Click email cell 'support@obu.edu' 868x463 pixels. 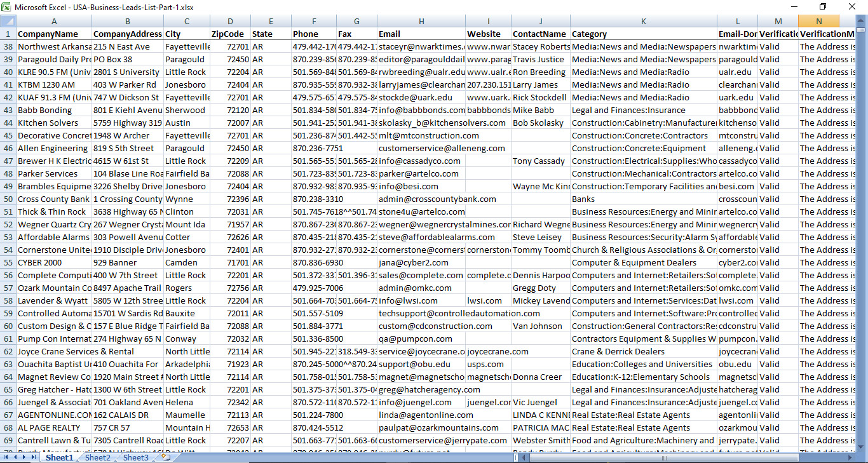click(x=421, y=364)
